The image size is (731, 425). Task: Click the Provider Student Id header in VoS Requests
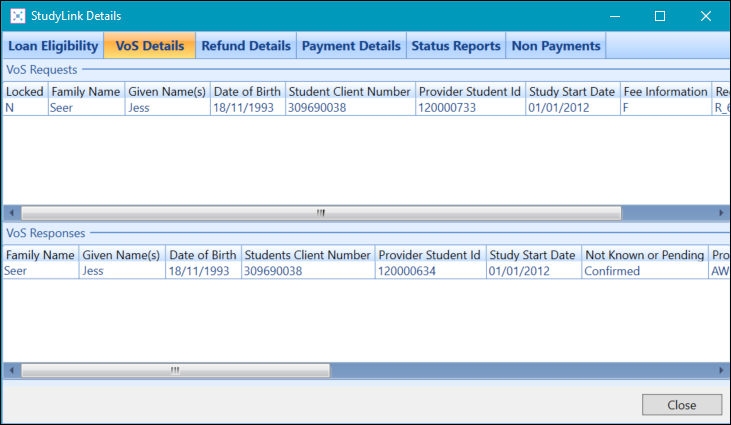click(470, 91)
